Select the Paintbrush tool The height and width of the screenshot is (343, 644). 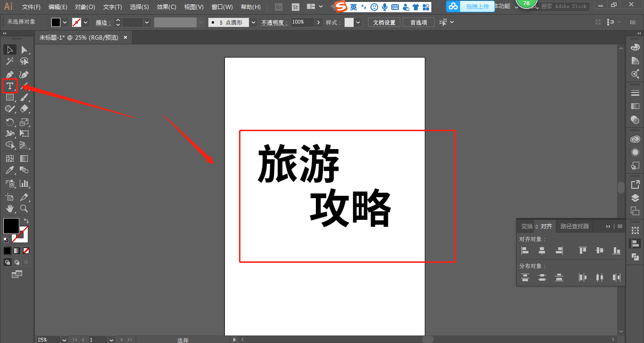pyautogui.click(x=24, y=98)
